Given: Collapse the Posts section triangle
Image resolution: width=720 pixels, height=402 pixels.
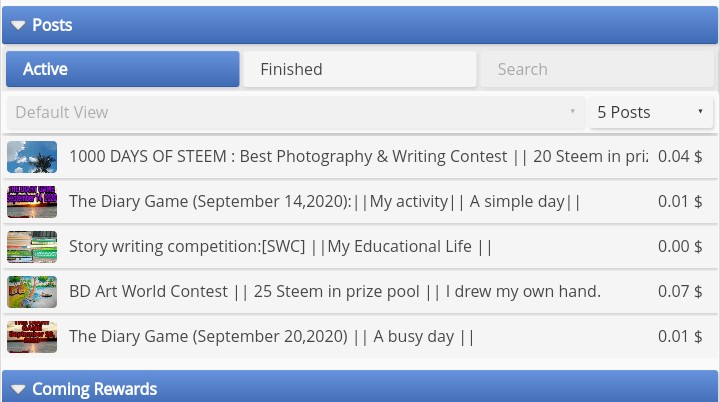Looking at the screenshot, I should point(18,25).
